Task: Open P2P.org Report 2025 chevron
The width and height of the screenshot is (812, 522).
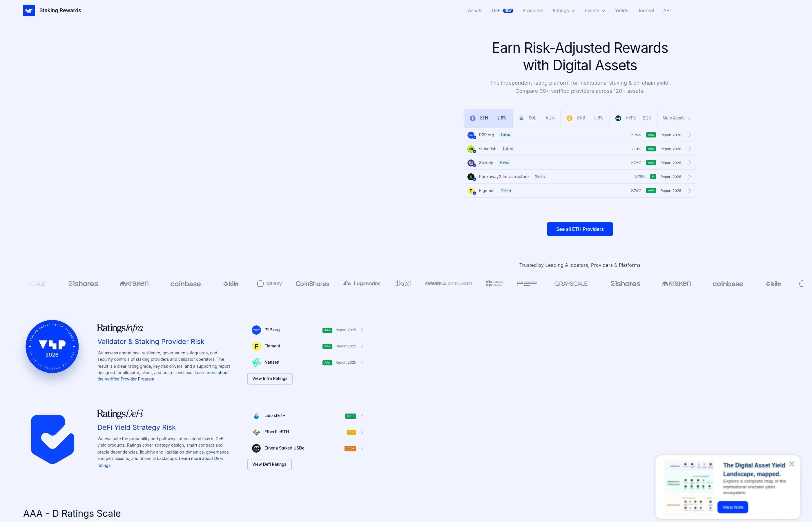Action: click(362, 331)
